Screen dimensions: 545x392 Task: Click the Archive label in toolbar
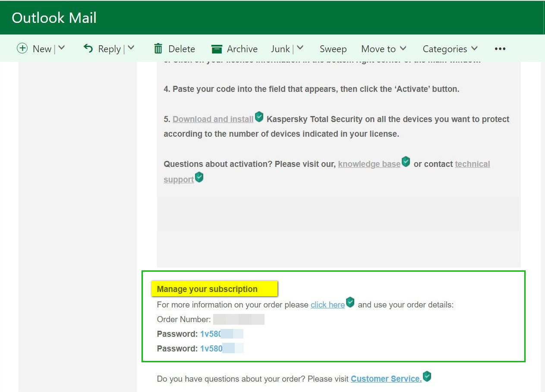242,49
